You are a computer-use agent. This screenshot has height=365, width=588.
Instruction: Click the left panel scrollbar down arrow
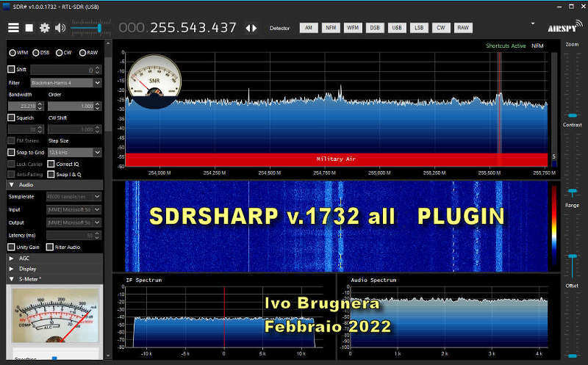click(x=108, y=355)
